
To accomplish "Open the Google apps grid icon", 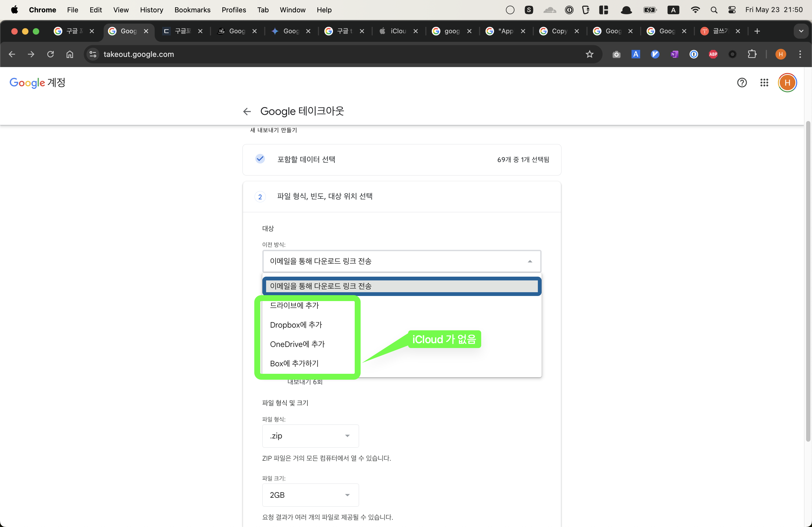I will pyautogui.click(x=764, y=83).
